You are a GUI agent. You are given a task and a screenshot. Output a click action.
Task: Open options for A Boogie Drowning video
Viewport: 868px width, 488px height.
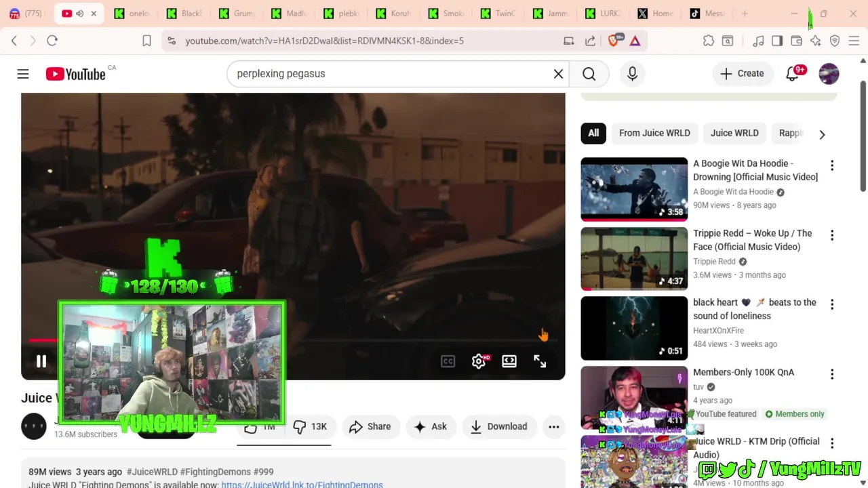[832, 165]
